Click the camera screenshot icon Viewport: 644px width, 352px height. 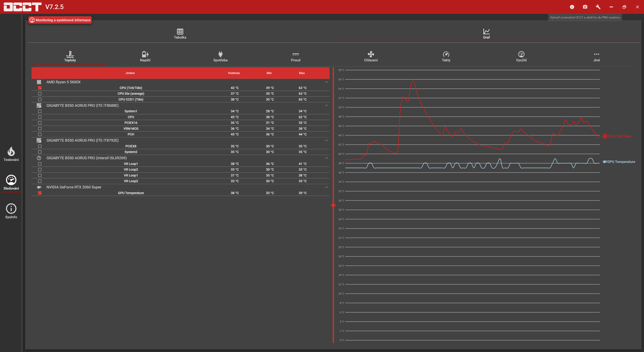(x=585, y=7)
